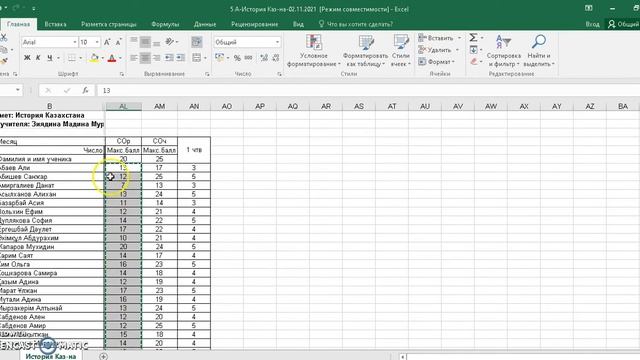Click the Clear eraser icon
Viewport: 640px width, 360px height.
tap(473, 62)
